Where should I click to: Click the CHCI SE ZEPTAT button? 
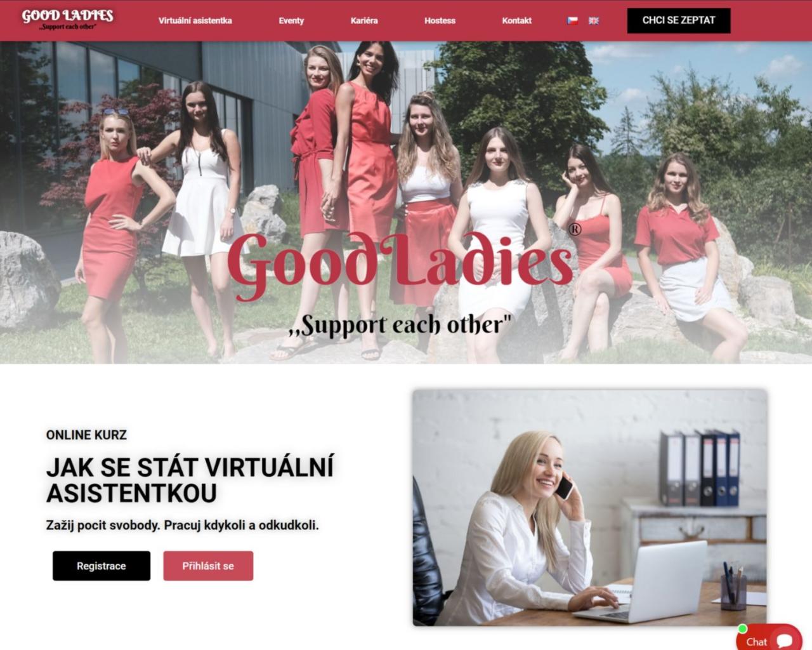pos(679,20)
